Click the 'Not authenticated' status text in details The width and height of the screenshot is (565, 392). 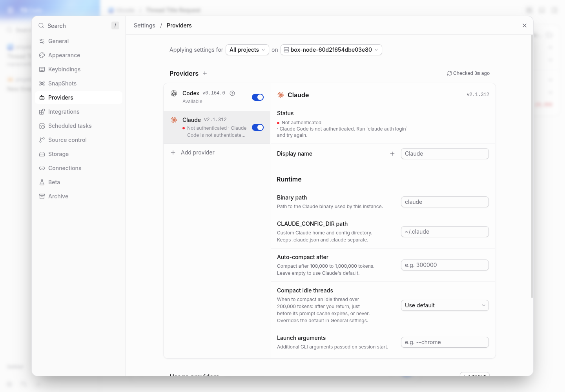[x=301, y=123]
